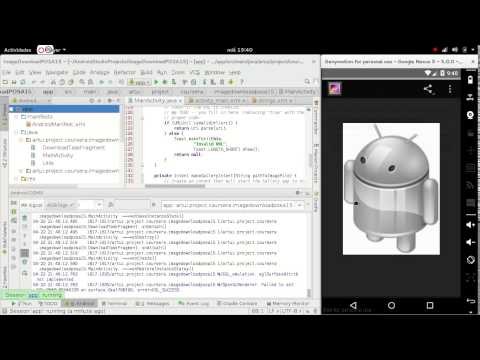Select the app module tree row
The image size is (480, 360).
[64, 109]
